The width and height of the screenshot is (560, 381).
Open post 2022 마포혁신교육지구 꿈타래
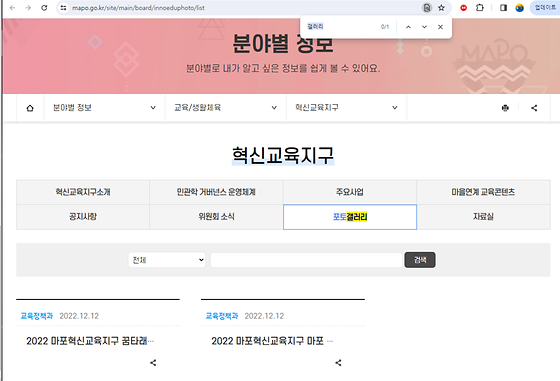90,341
